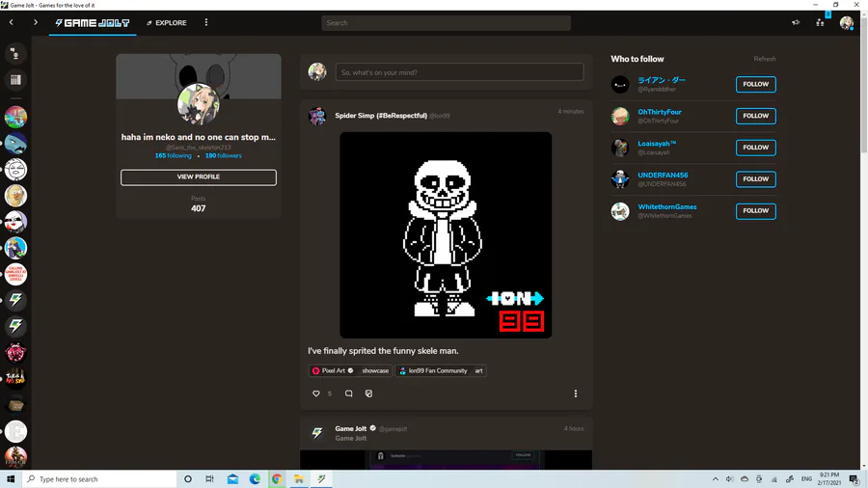Refresh the Who to follow list
Screen dimensions: 868x488
[765, 59]
